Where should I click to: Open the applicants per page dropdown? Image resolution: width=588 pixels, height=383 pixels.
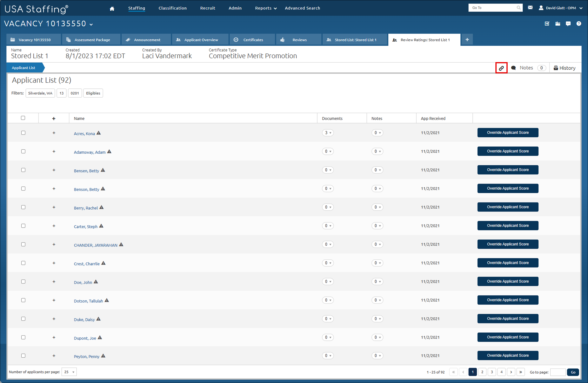coord(69,372)
